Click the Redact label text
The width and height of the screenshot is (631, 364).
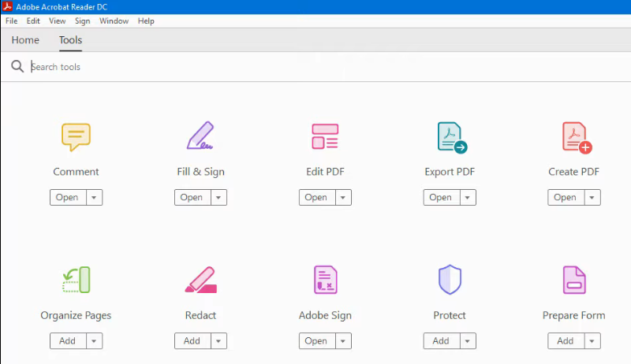200,315
